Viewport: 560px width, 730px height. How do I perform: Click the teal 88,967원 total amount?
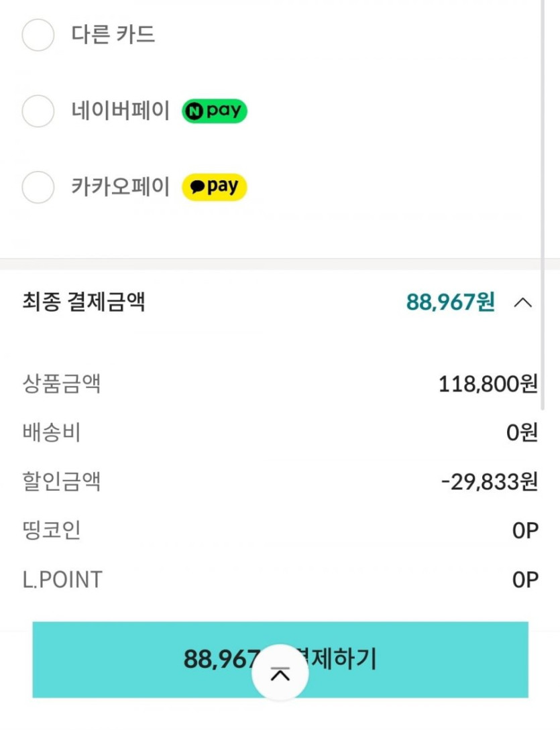(x=451, y=302)
